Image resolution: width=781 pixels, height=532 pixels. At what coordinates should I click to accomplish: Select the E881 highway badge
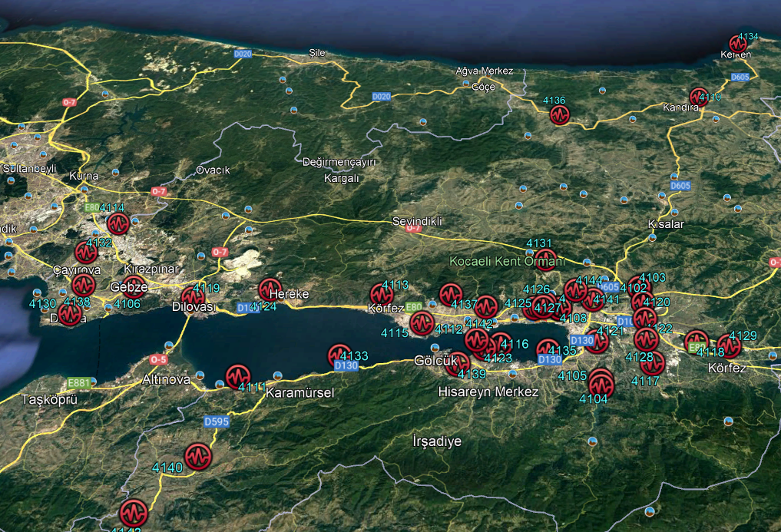pyautogui.click(x=79, y=382)
